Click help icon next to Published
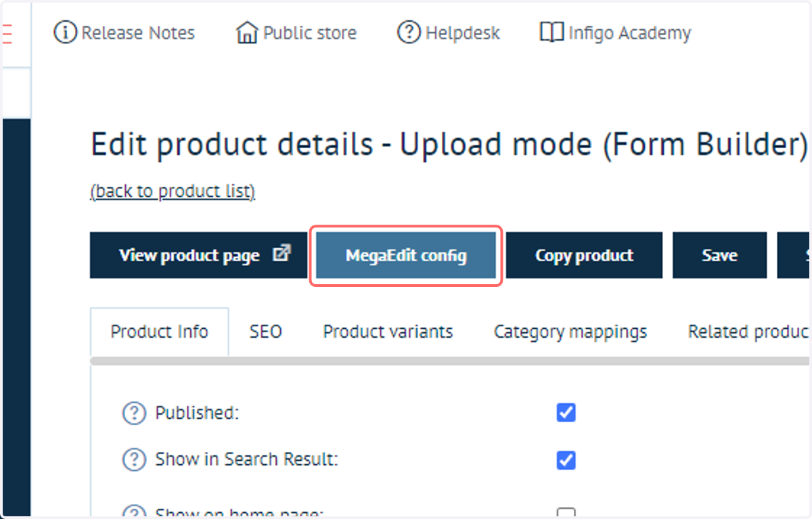This screenshot has width=812, height=519. (134, 413)
